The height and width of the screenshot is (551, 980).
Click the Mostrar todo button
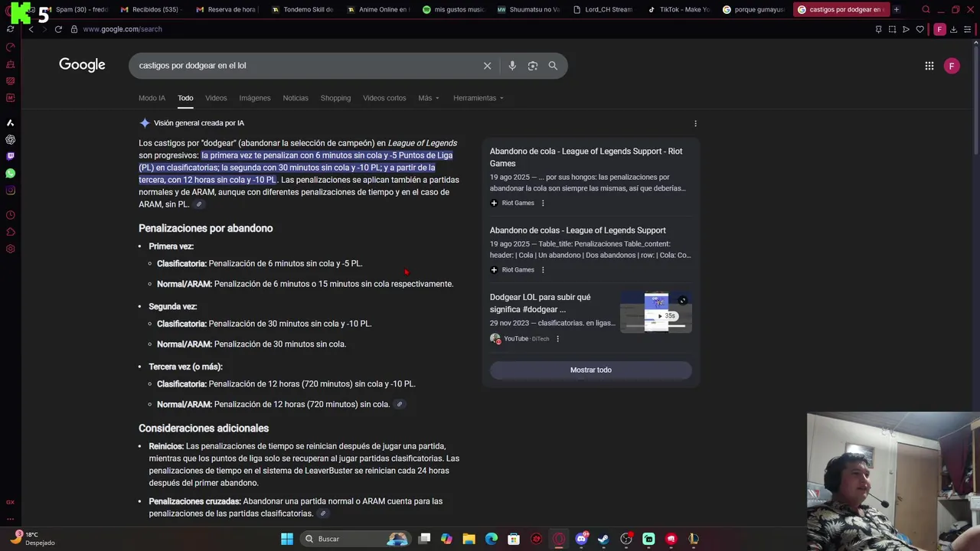coord(591,370)
